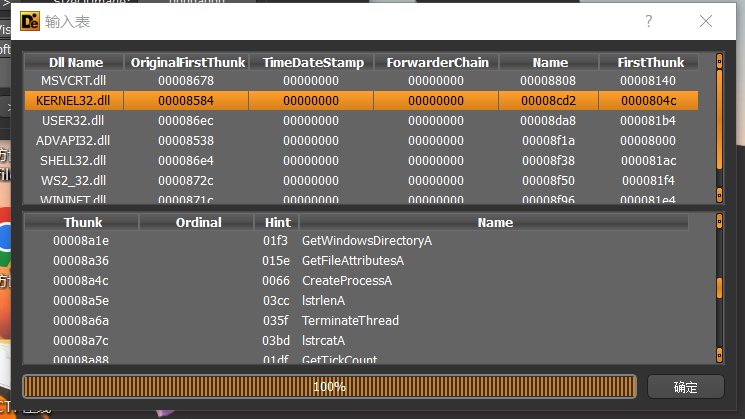Click the FirstThunk column header
This screenshot has height=419, width=745.
[x=649, y=62]
